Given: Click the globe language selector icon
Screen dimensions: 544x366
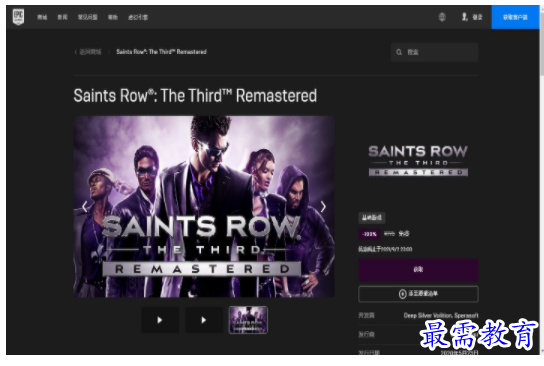Looking at the screenshot, I should tap(442, 17).
